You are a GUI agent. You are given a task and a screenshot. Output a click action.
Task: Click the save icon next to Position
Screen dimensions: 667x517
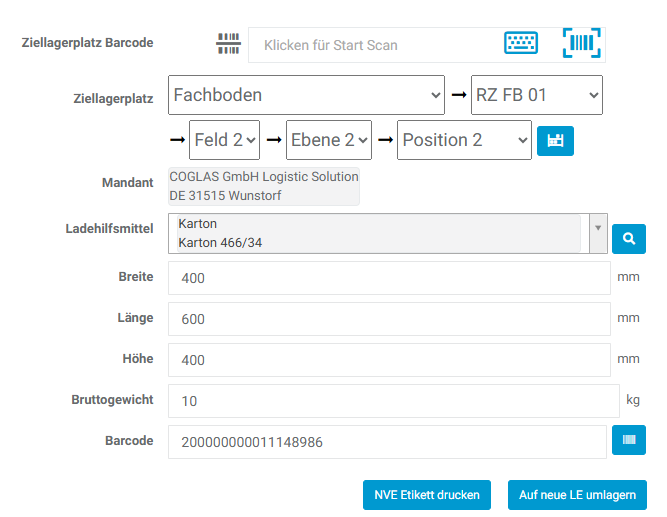[x=555, y=141]
